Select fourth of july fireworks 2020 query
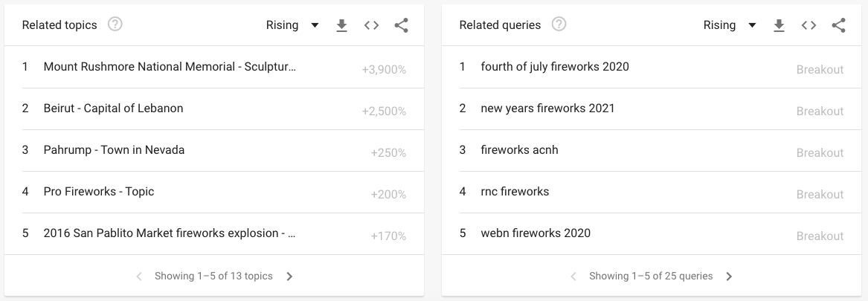This screenshot has height=301, width=868. pyautogui.click(x=652, y=67)
